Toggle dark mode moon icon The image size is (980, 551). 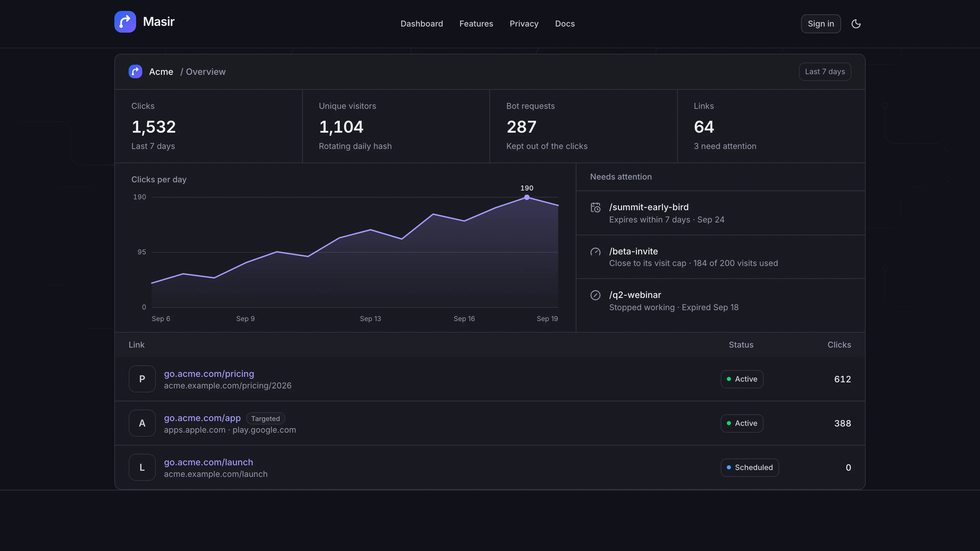856,24
